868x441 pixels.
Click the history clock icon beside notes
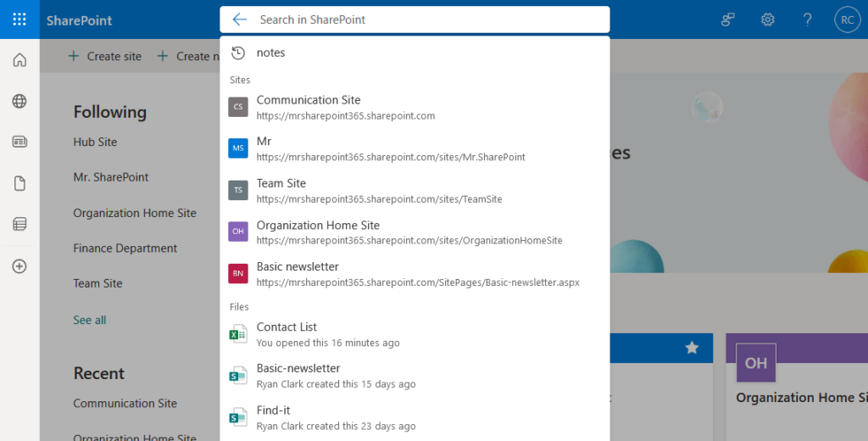tap(238, 53)
